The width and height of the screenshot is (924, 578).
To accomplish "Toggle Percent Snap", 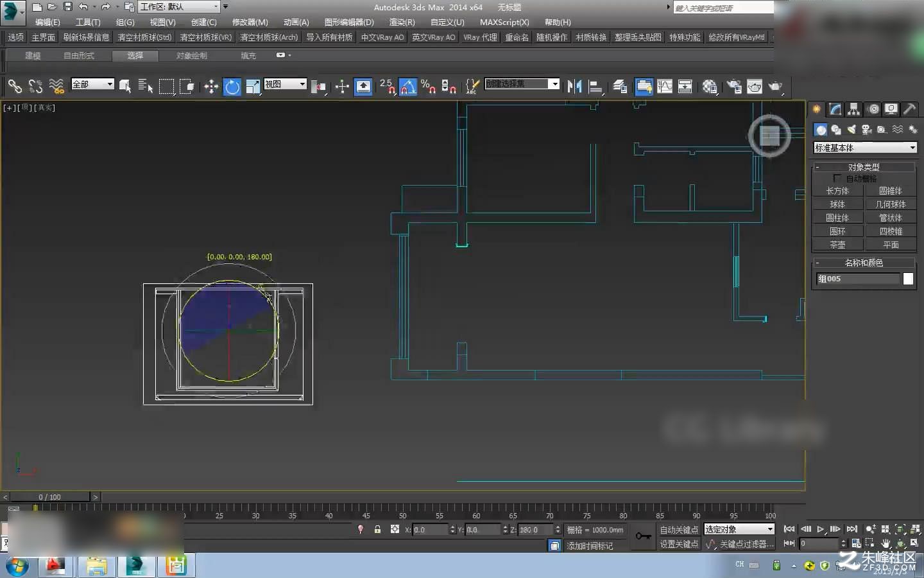I will [x=429, y=86].
